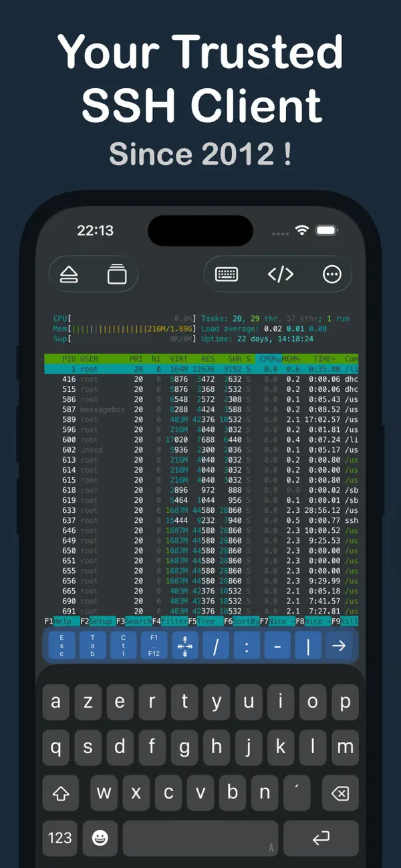Switch to the 123 numeric keyboard

coord(59,838)
